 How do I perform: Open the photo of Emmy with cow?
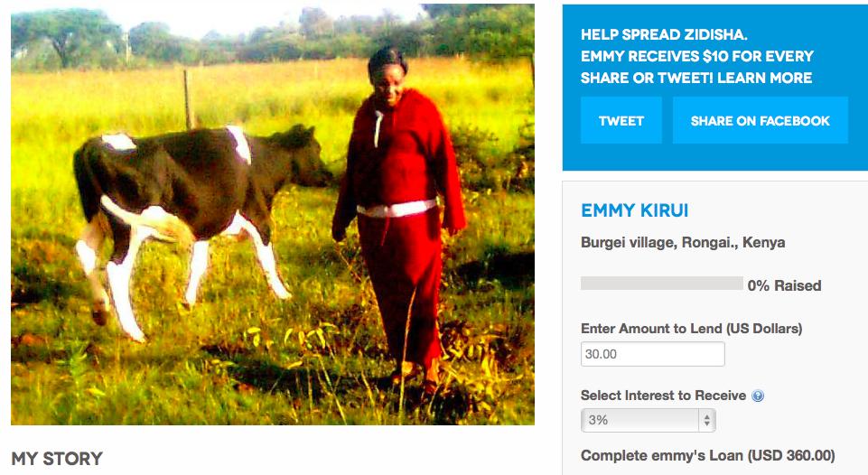(x=273, y=215)
